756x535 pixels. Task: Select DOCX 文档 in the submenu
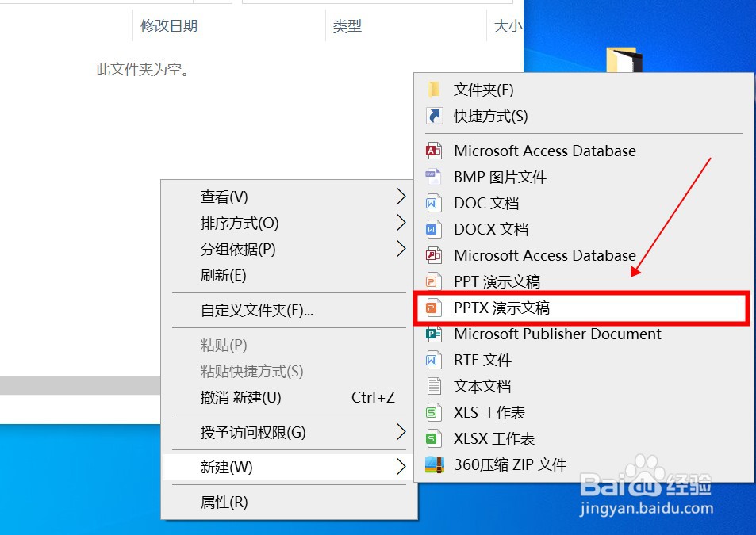(584, 229)
